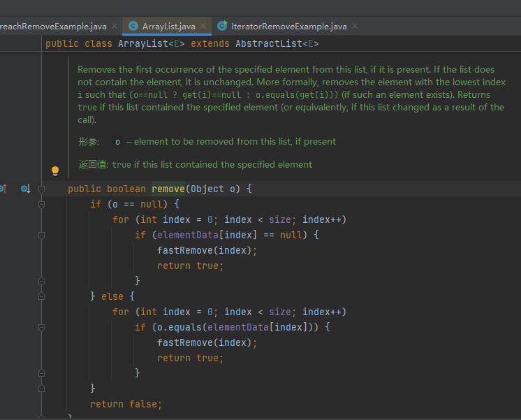Close the IteratorRemoveExample.java tab
The height and width of the screenshot is (420, 521).
tap(355, 27)
